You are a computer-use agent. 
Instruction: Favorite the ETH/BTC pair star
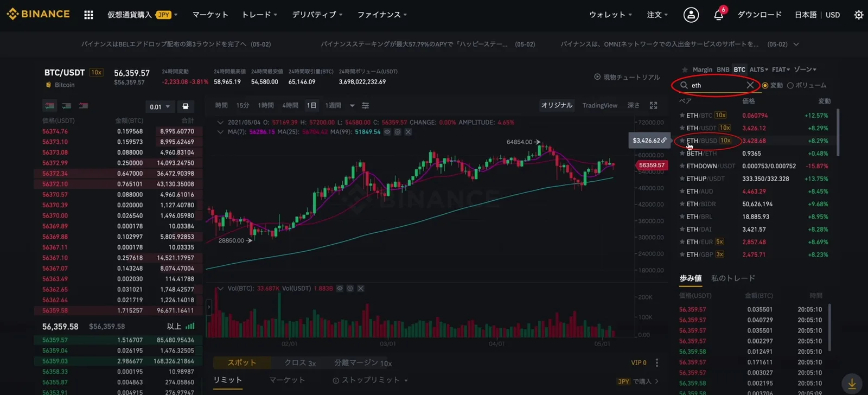click(x=682, y=116)
